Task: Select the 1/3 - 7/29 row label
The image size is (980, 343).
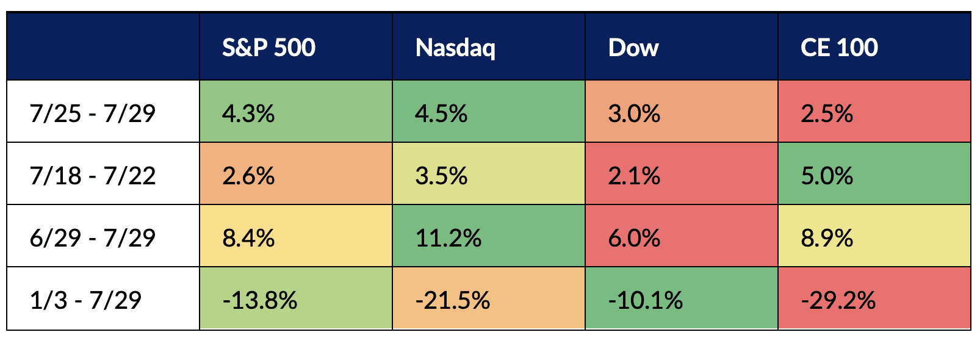Action: (x=85, y=300)
